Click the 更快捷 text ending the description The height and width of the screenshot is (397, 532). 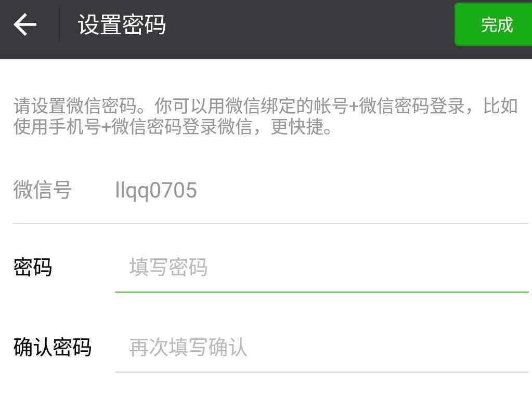pos(301,127)
